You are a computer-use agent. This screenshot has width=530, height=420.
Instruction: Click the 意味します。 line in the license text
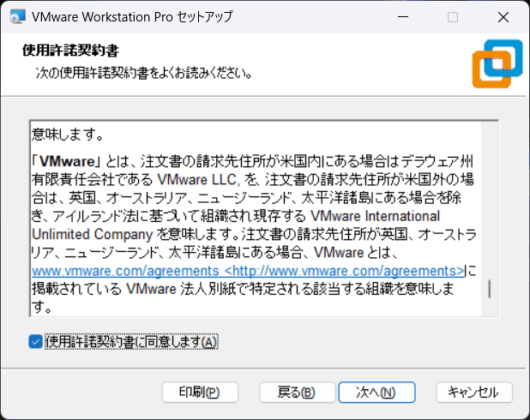coord(68,135)
